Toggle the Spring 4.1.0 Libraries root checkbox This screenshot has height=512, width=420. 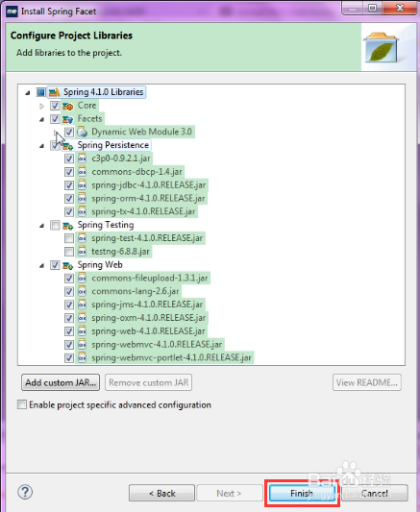coord(40,92)
